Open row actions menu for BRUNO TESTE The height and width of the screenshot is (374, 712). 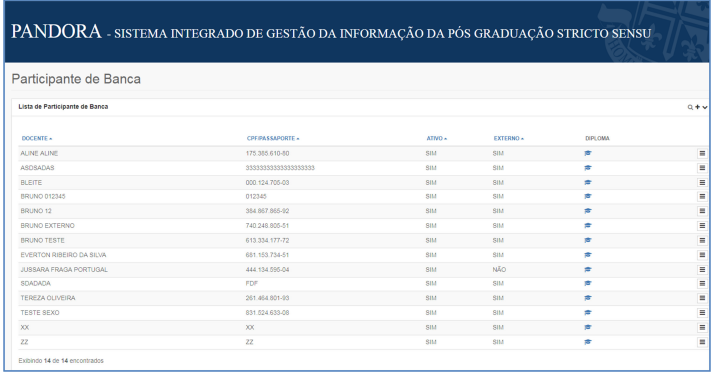(x=702, y=241)
